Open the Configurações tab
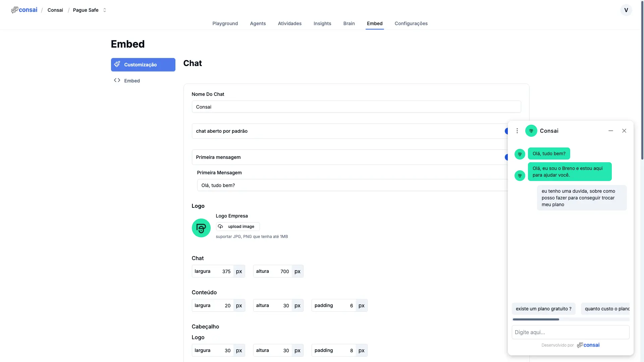Image resolution: width=644 pixels, height=362 pixels. [411, 23]
